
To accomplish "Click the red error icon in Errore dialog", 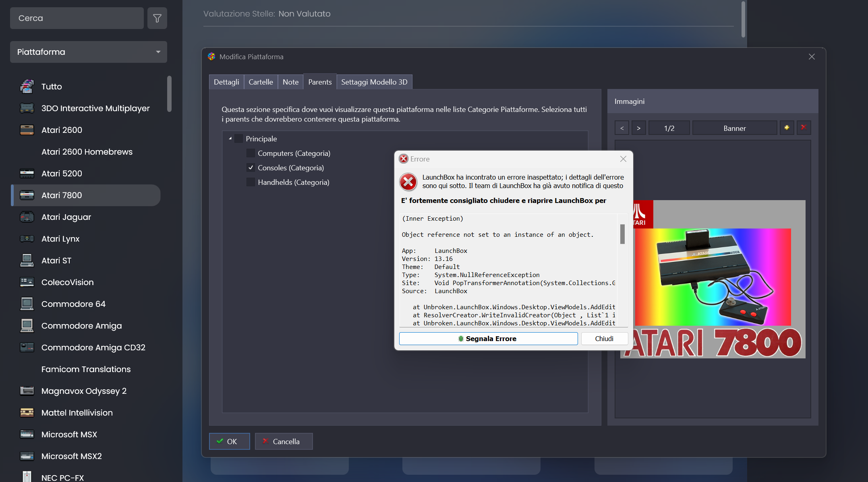I will point(408,182).
